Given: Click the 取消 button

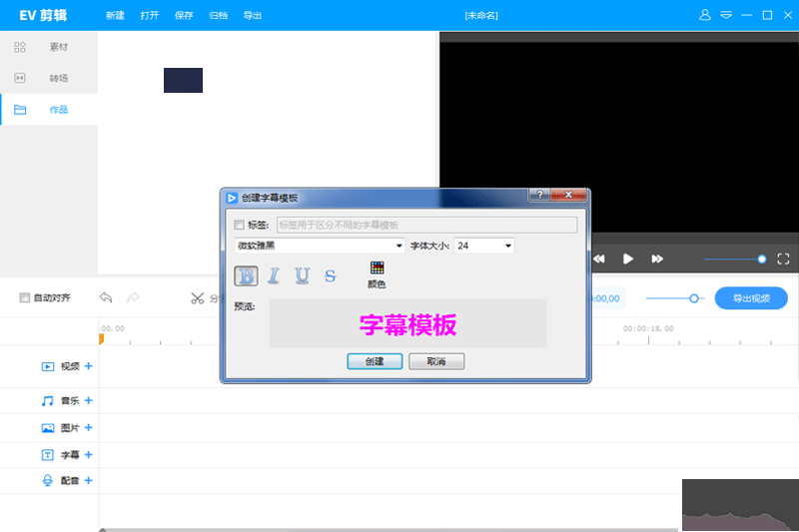Looking at the screenshot, I should (436, 361).
